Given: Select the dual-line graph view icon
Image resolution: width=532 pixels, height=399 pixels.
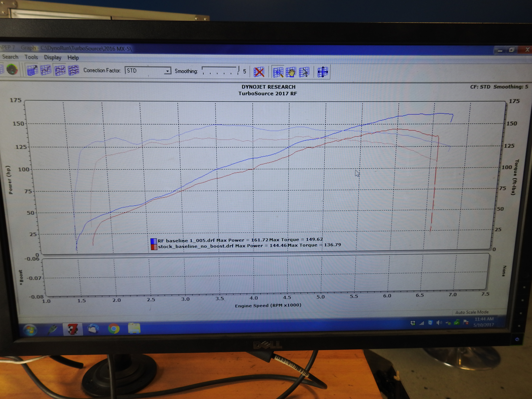Looking at the screenshot, I should [x=60, y=71].
